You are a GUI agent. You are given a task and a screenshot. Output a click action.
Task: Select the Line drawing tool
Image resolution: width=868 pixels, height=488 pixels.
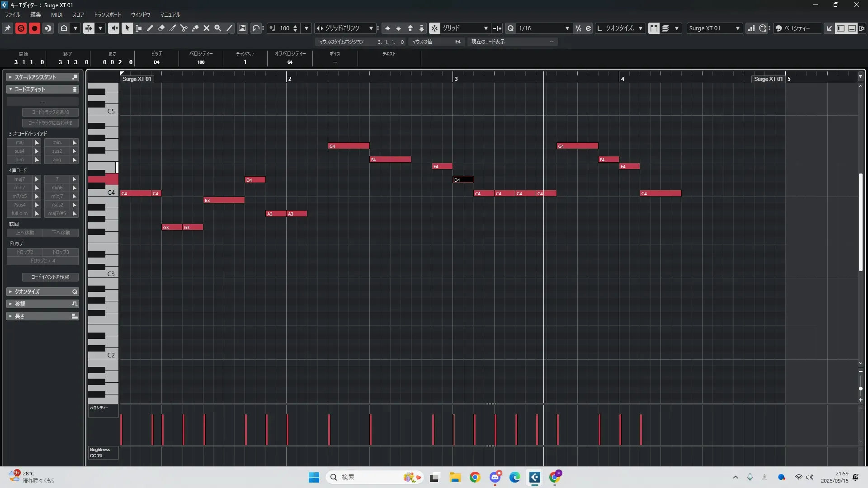coord(229,28)
